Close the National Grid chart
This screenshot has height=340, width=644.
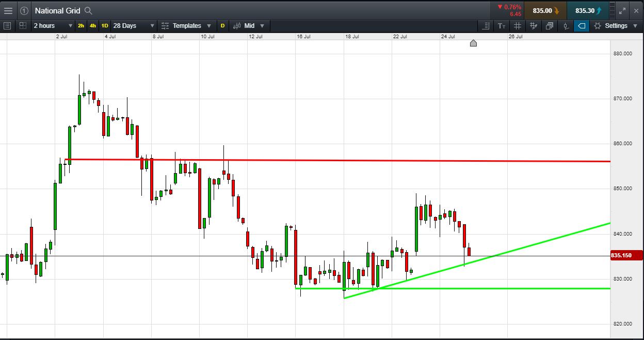635,10
